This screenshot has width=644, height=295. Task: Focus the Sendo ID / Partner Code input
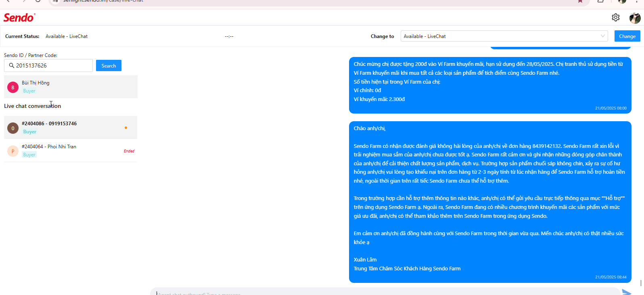pyautogui.click(x=48, y=65)
